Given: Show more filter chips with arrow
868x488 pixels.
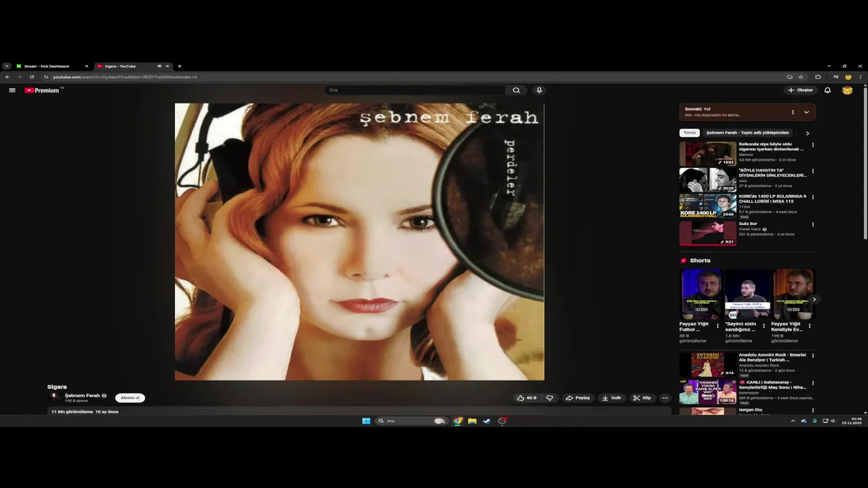Looking at the screenshot, I should tap(807, 133).
